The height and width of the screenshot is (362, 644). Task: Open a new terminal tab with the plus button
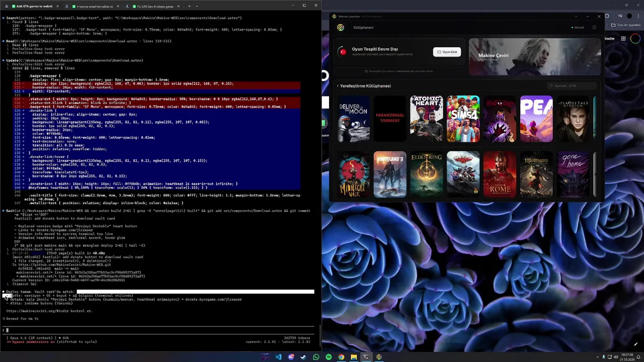189,6
